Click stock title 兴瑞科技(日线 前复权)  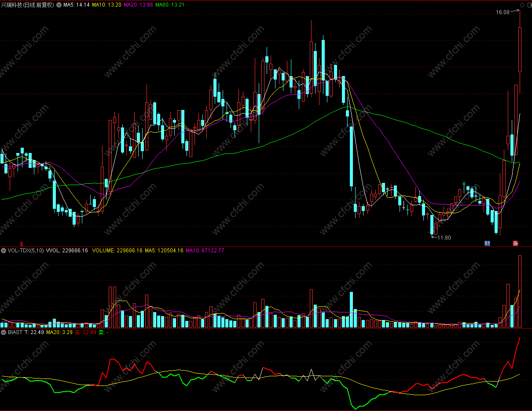click(x=28, y=5)
